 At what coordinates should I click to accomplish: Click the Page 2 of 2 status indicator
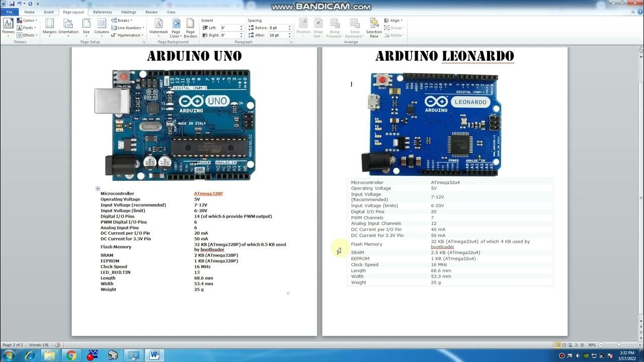13,345
